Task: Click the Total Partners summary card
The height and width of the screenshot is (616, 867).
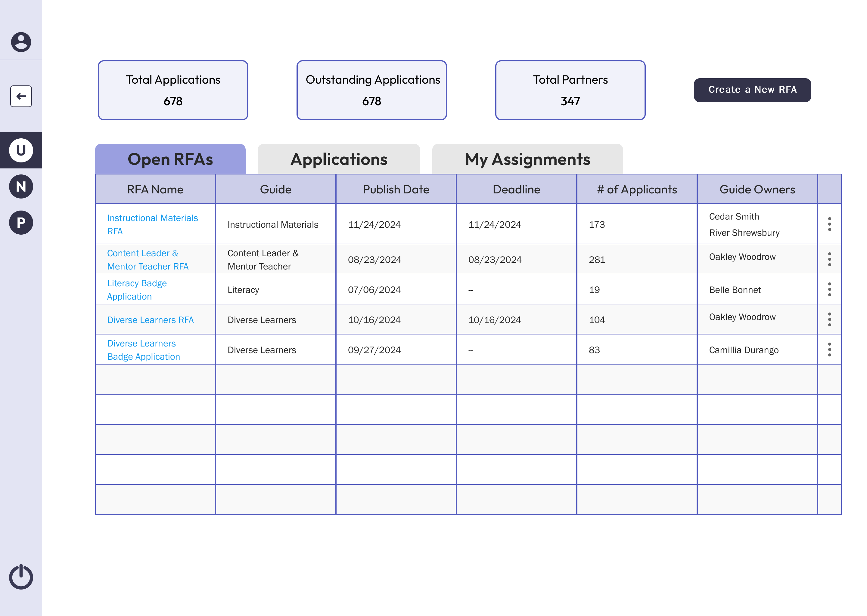Action: click(x=570, y=90)
